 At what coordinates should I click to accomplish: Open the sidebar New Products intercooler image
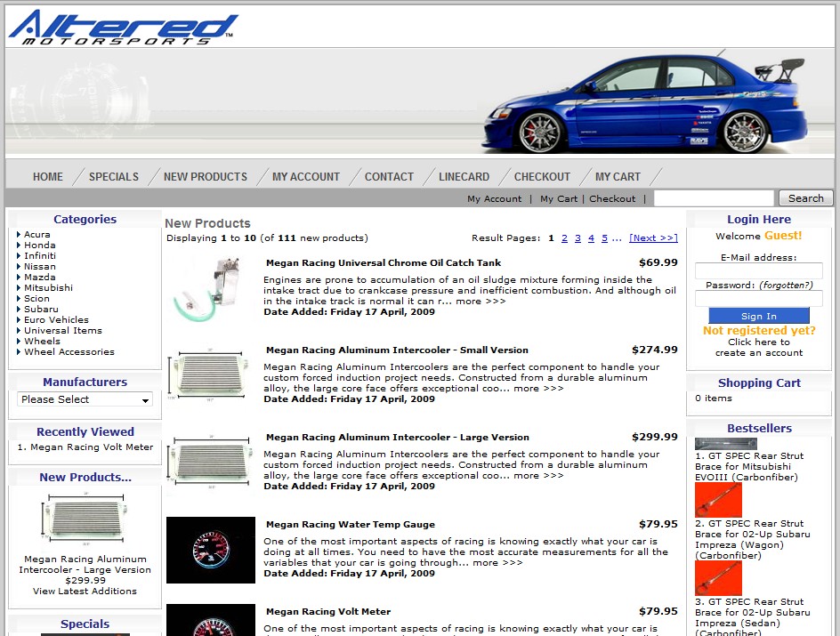click(x=85, y=519)
